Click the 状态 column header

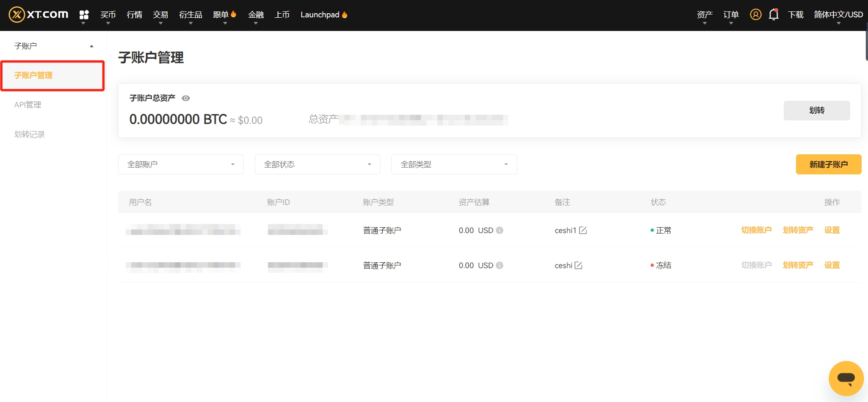pyautogui.click(x=658, y=202)
